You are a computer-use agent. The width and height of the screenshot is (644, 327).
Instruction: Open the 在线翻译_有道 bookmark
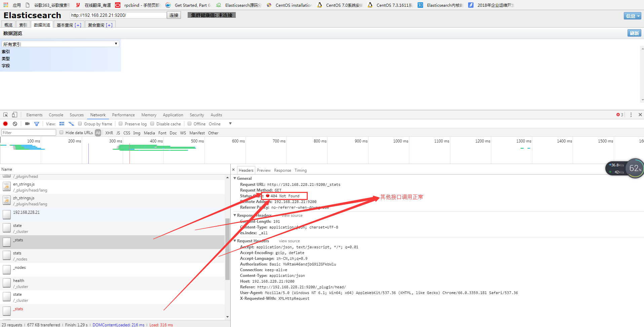(x=93, y=5)
